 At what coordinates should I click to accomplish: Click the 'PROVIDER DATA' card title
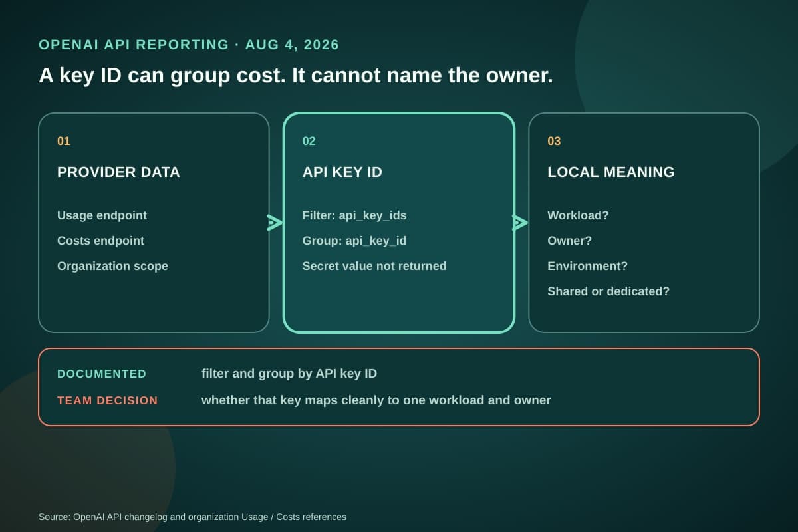click(118, 172)
